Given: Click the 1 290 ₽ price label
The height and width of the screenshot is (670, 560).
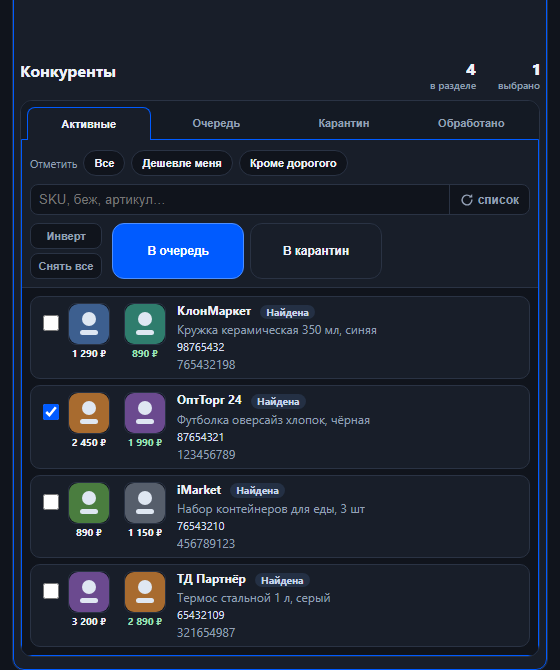Looking at the screenshot, I should (89, 354).
